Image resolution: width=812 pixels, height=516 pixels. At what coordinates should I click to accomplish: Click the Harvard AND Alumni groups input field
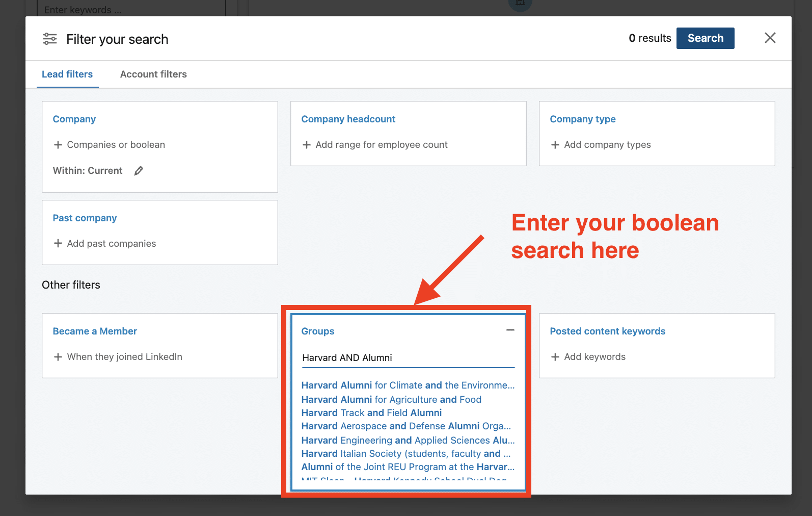(x=408, y=358)
